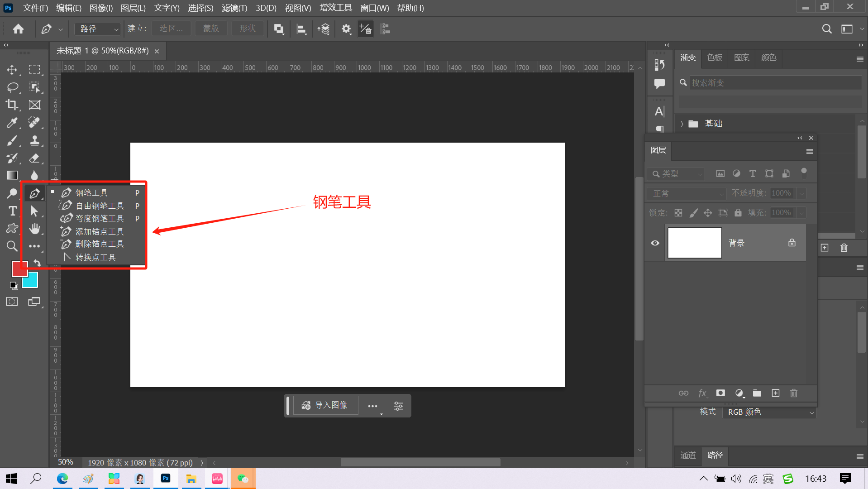This screenshot has height=489, width=868.
Task: Delete layer using Layers panel trash icon
Action: coord(794,393)
